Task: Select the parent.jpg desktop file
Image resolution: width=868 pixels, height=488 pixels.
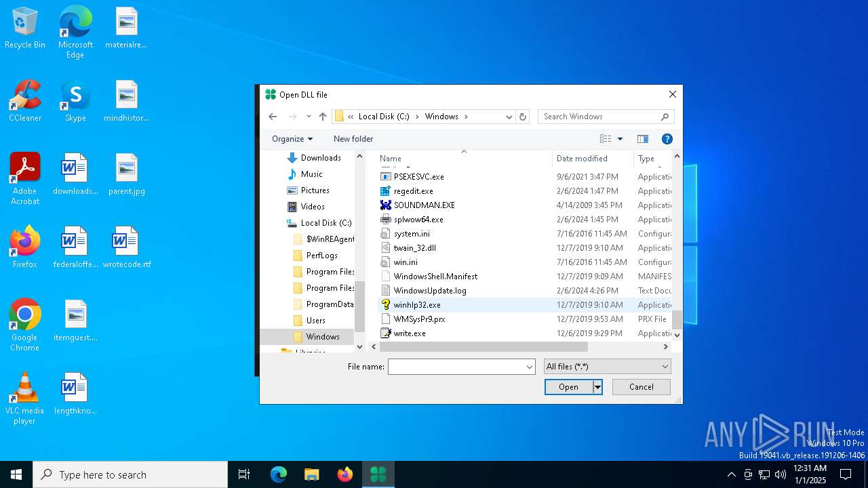Action: (127, 174)
